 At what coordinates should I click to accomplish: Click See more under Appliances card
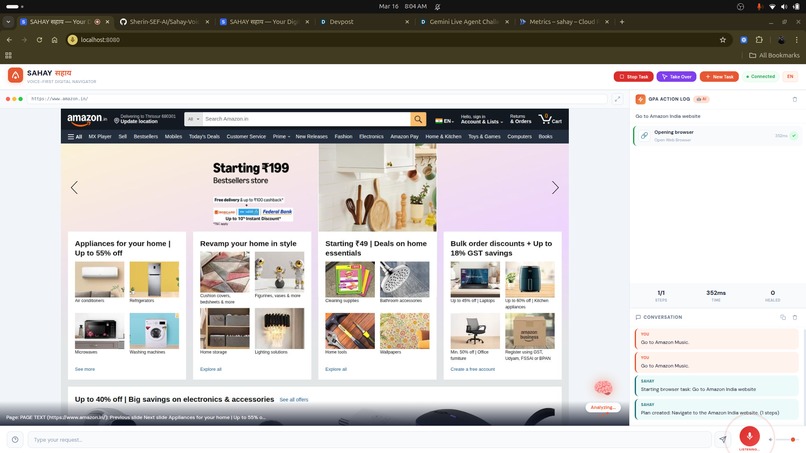[x=85, y=369]
